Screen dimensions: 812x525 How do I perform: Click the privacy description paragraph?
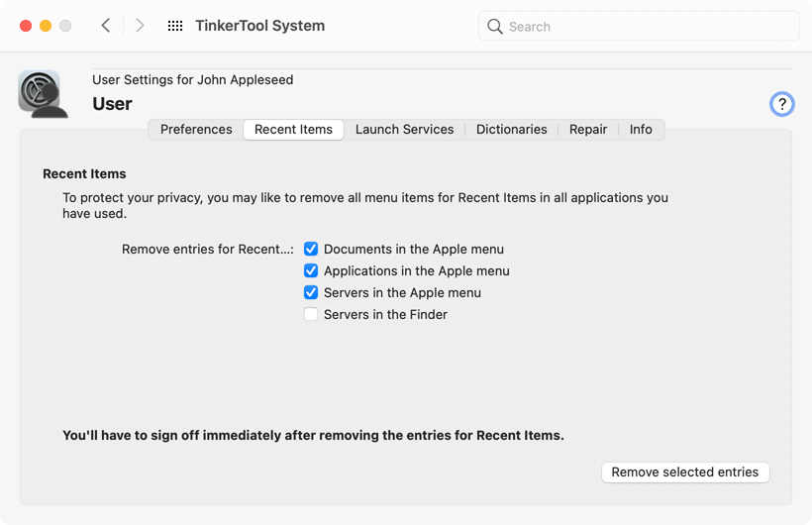point(365,206)
